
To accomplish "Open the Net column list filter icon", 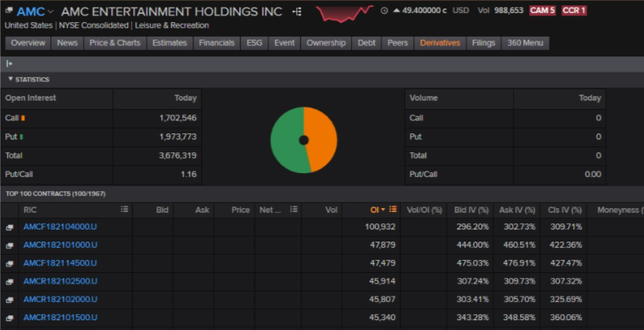I will click(x=294, y=209).
